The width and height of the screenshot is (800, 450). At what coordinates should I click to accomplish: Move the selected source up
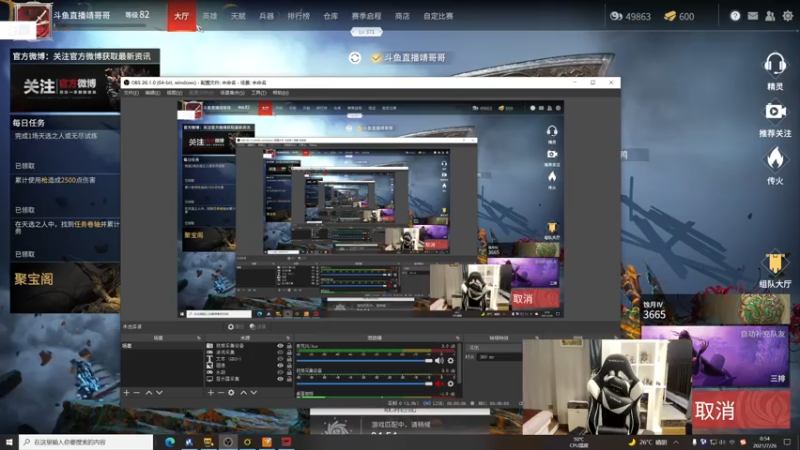243,392
